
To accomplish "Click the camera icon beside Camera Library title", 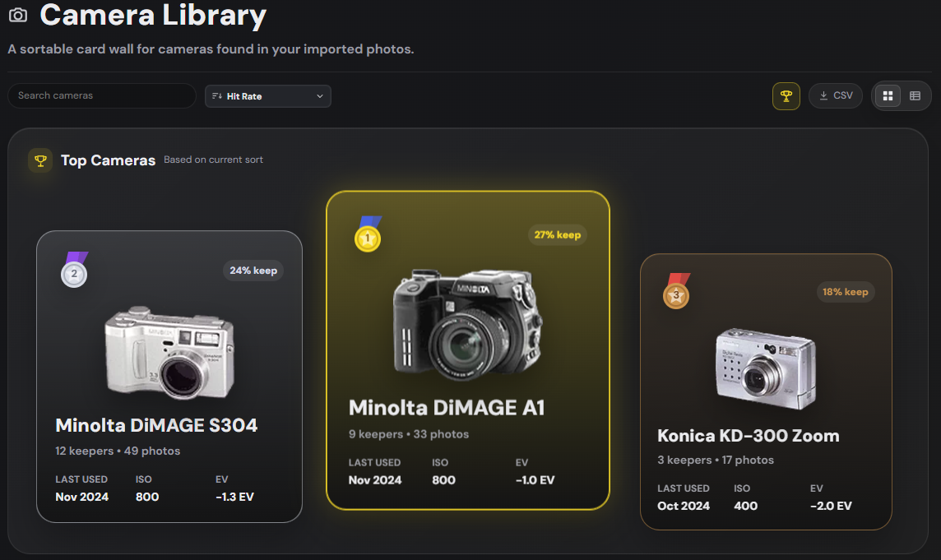I will (x=18, y=15).
